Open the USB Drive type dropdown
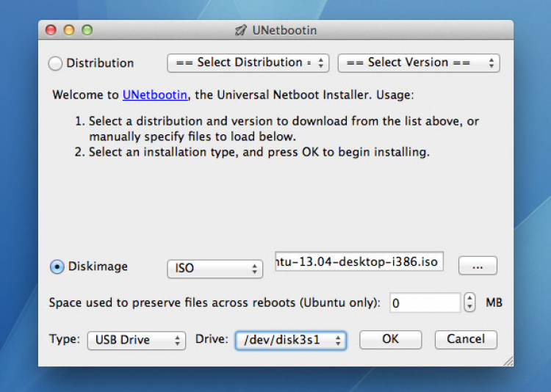This screenshot has height=392, width=551. [136, 340]
